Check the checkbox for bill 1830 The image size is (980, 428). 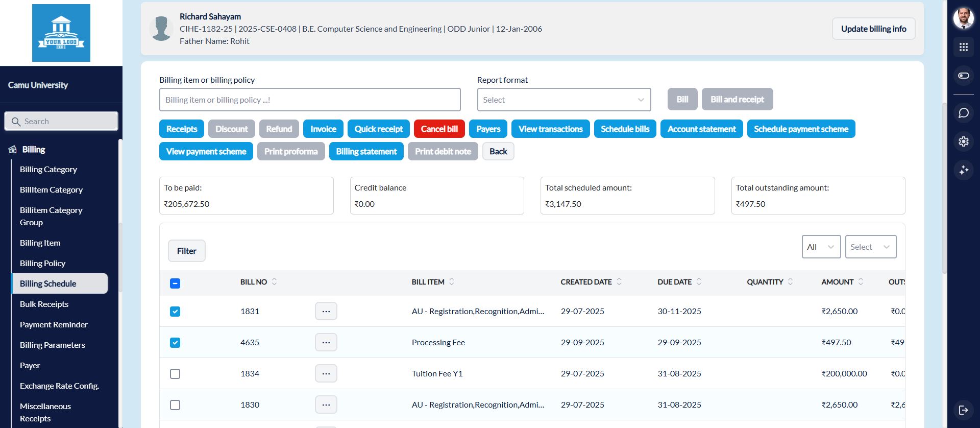[175, 405]
